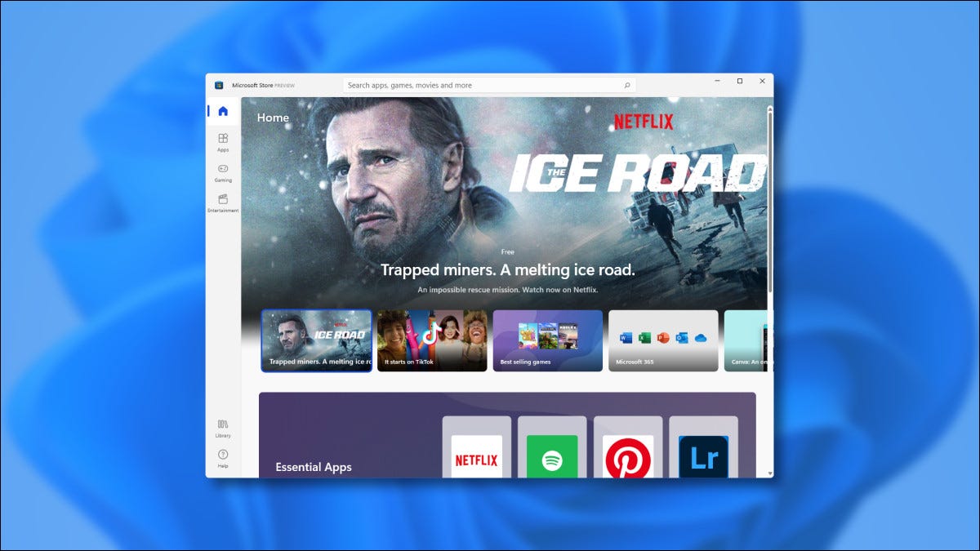
Task: Select the Microsoft 365 carousel thumbnail
Action: 663,340
